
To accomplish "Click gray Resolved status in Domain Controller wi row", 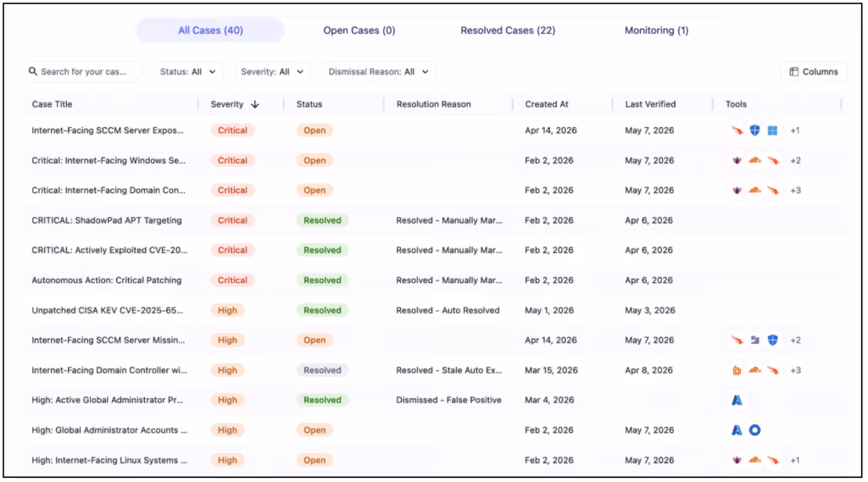I will pos(322,370).
